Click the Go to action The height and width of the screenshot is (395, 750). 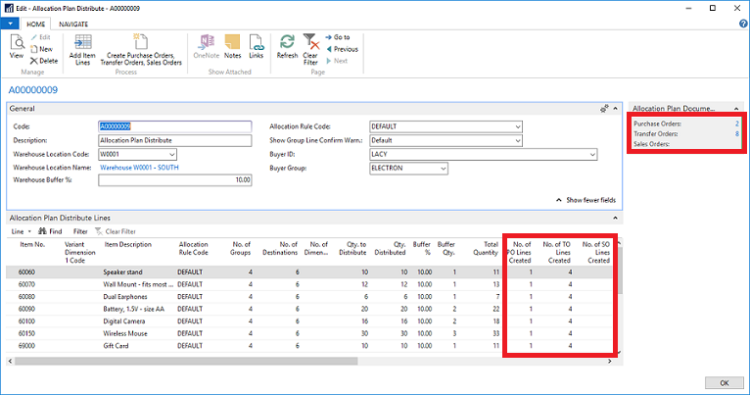point(338,37)
